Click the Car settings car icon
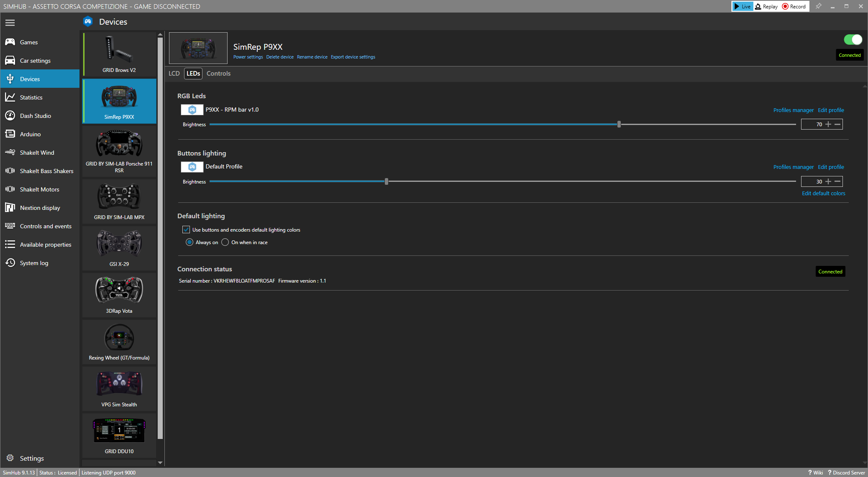The image size is (868, 477). coord(10,61)
